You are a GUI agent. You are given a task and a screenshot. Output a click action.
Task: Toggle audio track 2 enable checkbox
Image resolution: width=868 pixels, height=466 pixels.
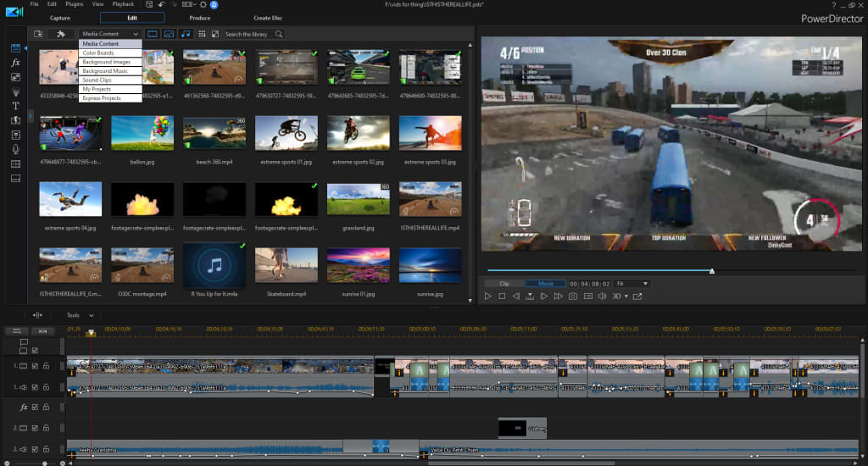click(x=35, y=449)
